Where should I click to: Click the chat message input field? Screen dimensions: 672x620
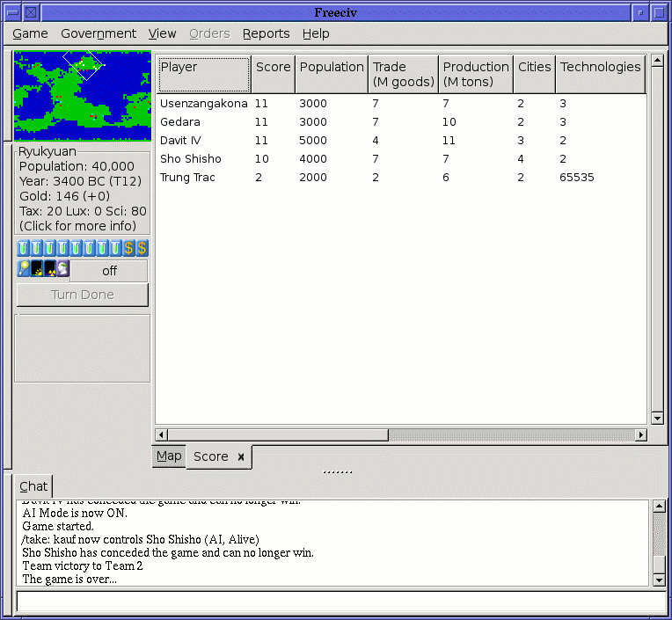[340, 602]
